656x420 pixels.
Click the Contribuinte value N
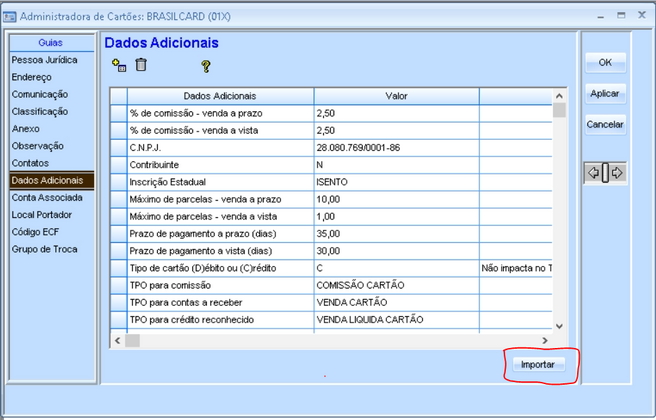396,165
